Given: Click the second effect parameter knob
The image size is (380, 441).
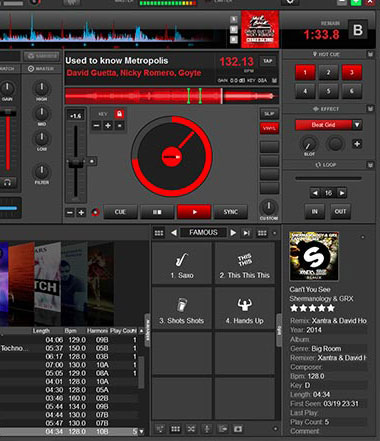Looking at the screenshot, I should [335, 144].
